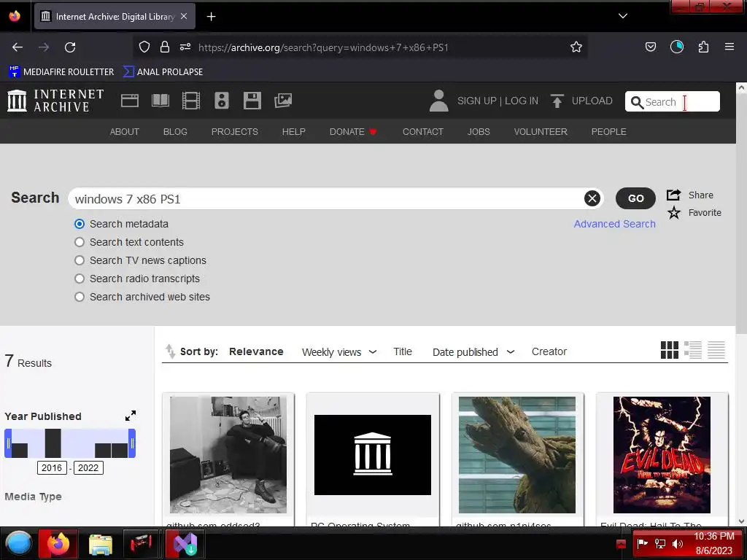Toggle sort direction arrows

tap(170, 351)
